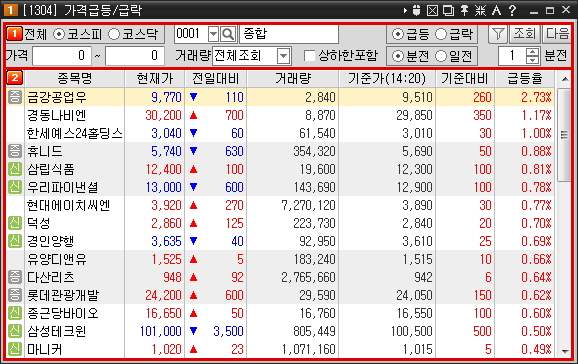Click the stock code search magnifier icon
The height and width of the screenshot is (364, 578).
point(228,34)
